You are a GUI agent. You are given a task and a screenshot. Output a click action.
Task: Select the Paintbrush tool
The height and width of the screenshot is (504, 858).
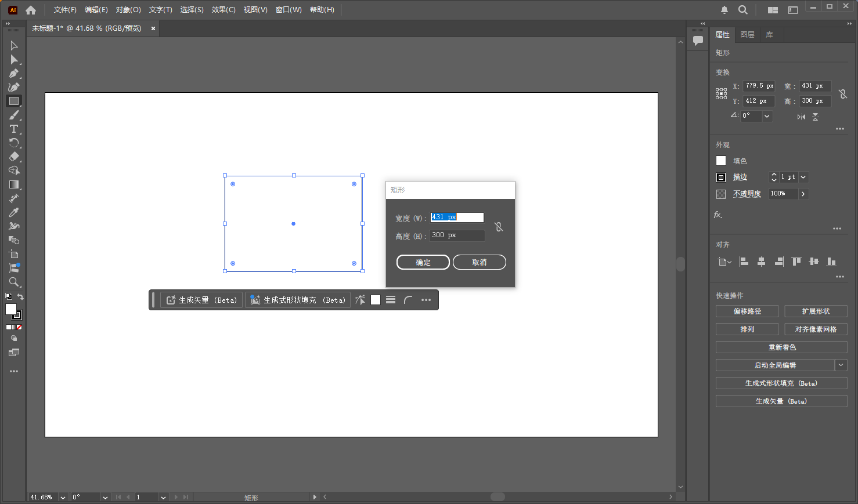14,115
